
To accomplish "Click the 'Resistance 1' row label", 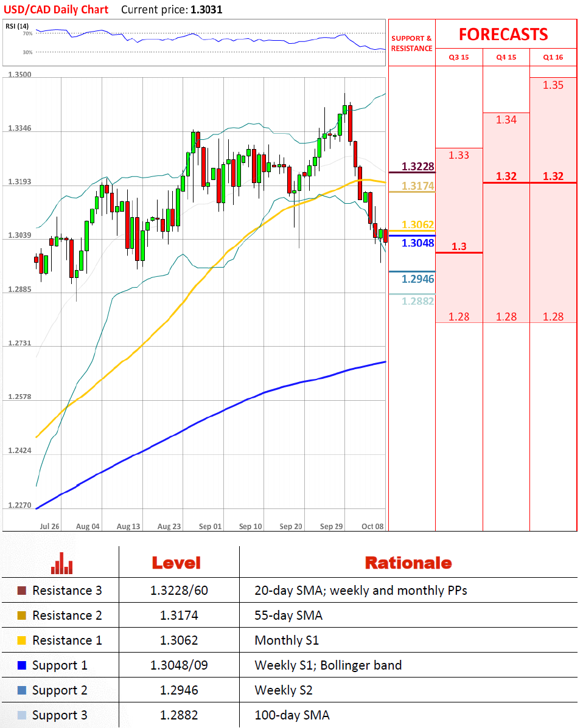I will click(67, 640).
